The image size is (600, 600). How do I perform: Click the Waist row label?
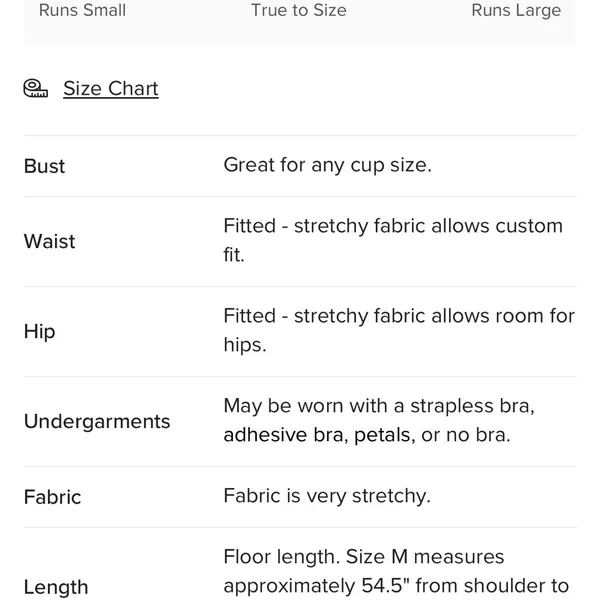49,241
